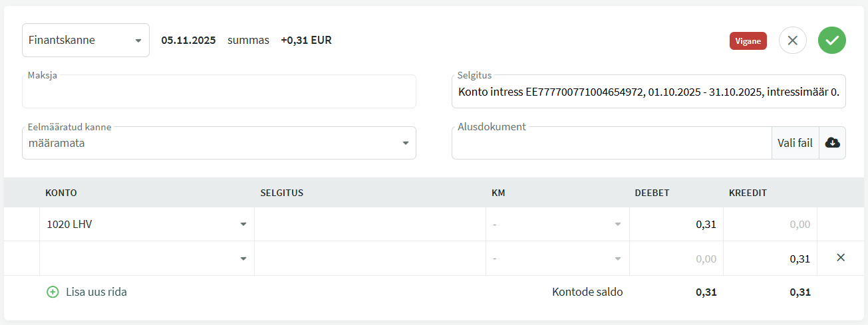Click the Alusdokument input field
The height and width of the screenshot is (325, 868).
point(611,144)
